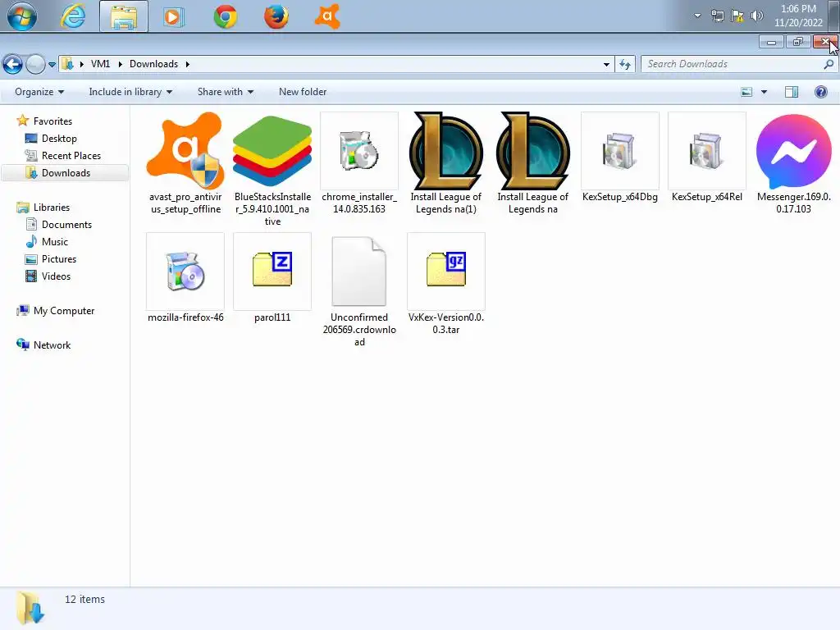This screenshot has height=630, width=840.
Task: Expand the arrow after Downloads breadcrumb
Action: (188, 64)
